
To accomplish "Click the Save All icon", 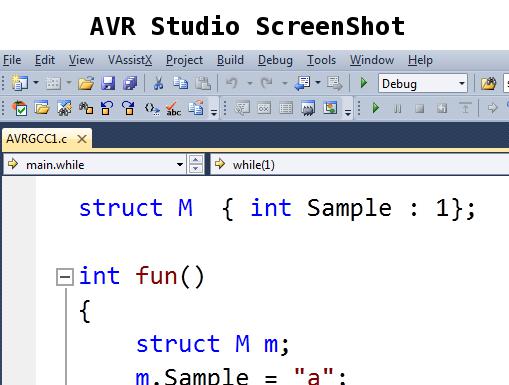I will (x=130, y=83).
